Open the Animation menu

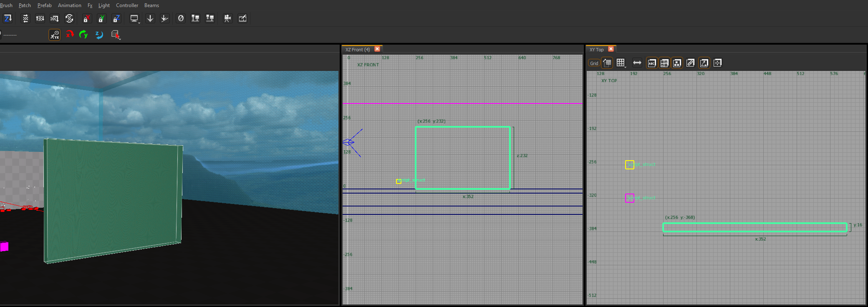pos(70,5)
